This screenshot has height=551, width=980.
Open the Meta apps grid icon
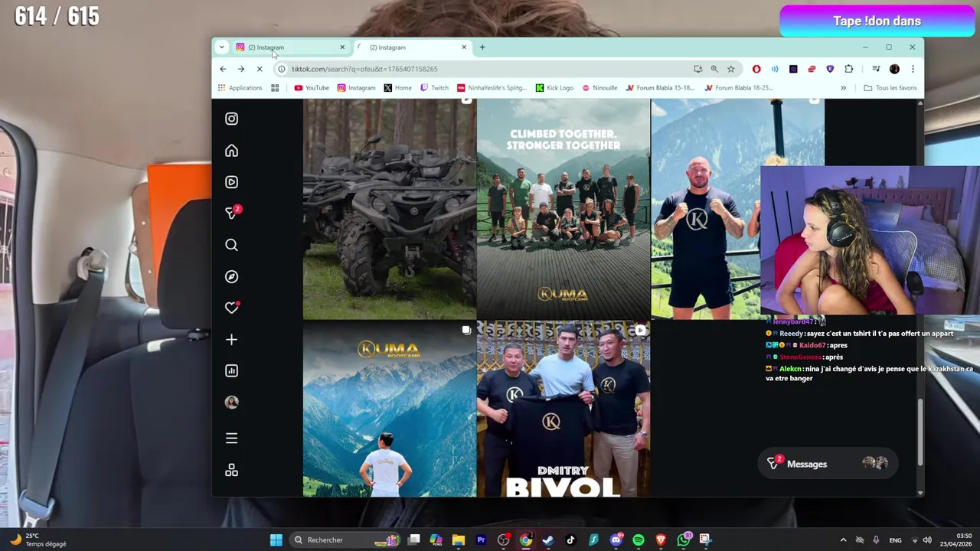click(x=231, y=470)
